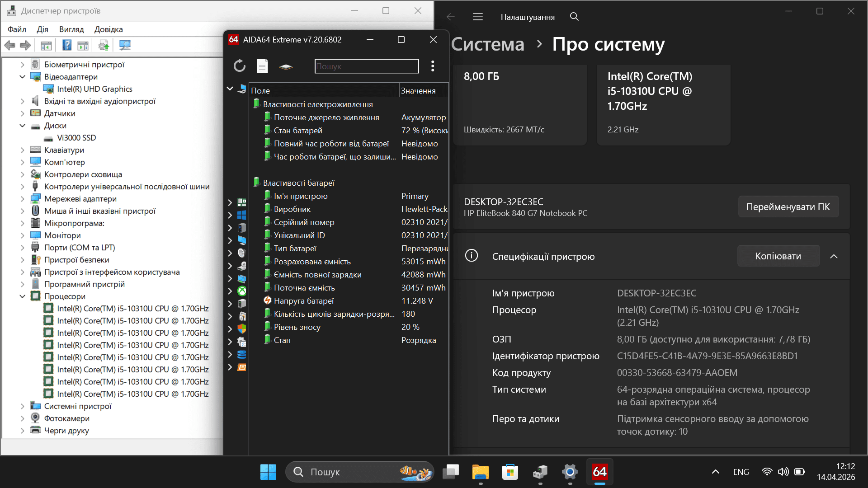This screenshot has width=868, height=488.
Task: Select the Vi3000 SSD disk entry
Action: point(76,138)
